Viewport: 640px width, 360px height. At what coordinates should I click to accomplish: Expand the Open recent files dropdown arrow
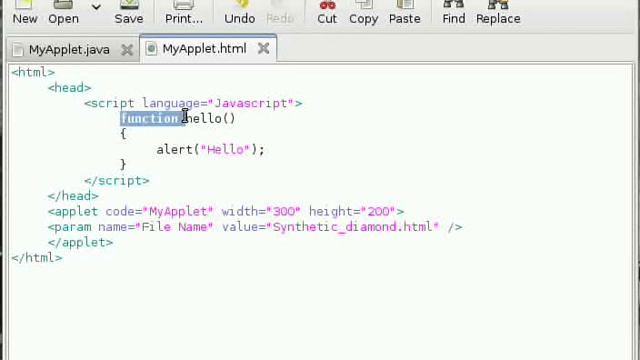96,7
